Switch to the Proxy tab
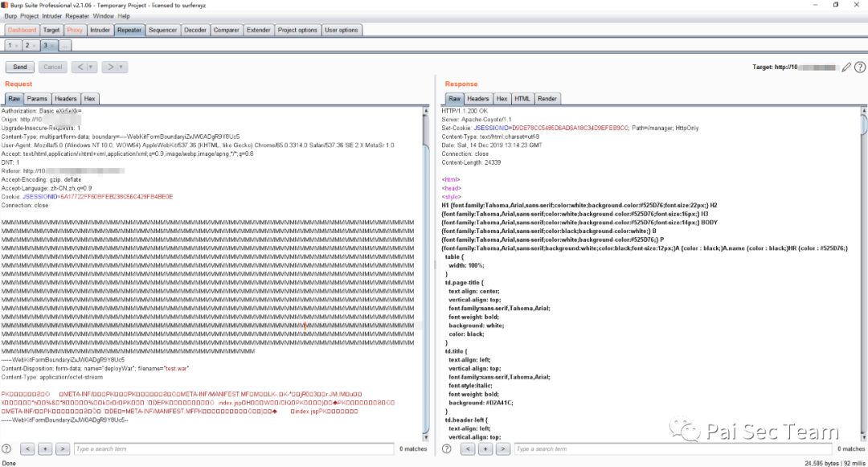The width and height of the screenshot is (868, 467). (75, 30)
